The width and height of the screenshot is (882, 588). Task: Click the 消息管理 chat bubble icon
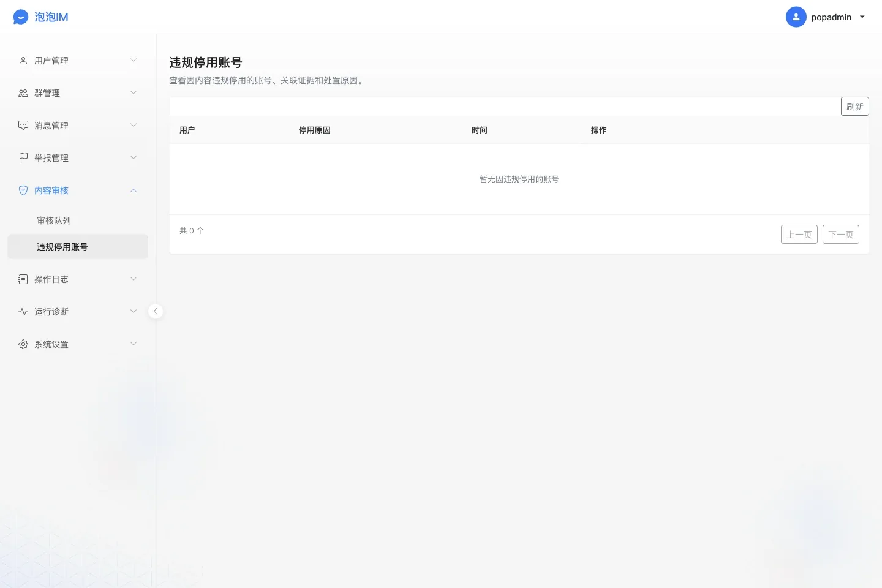[23, 126]
